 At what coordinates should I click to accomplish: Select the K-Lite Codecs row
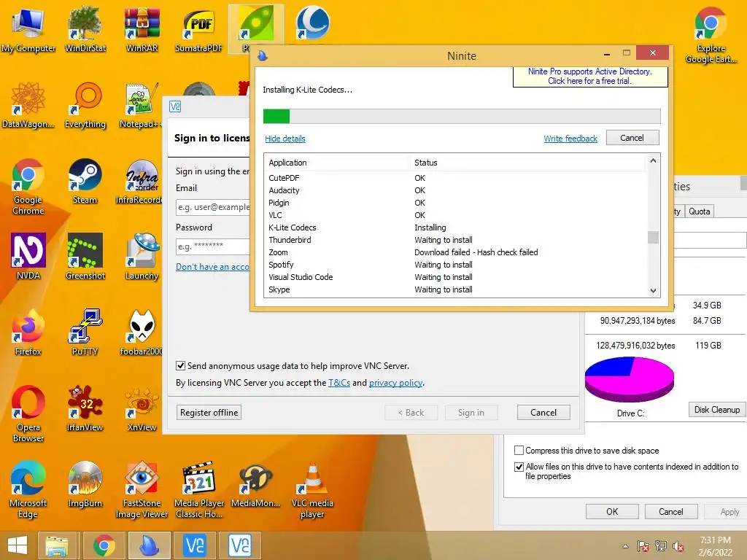pyautogui.click(x=456, y=227)
